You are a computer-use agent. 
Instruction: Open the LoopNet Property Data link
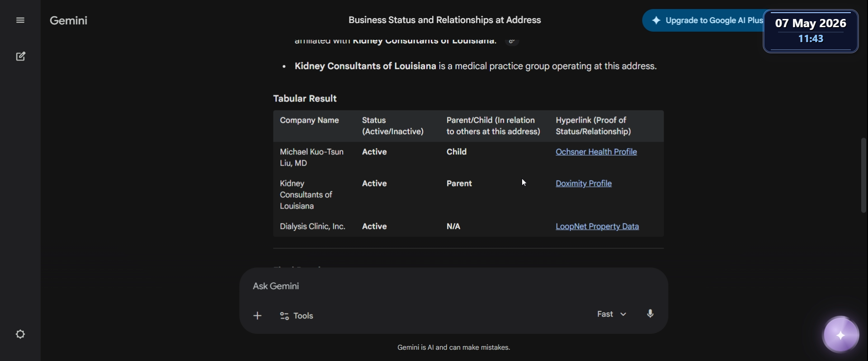coord(597,227)
